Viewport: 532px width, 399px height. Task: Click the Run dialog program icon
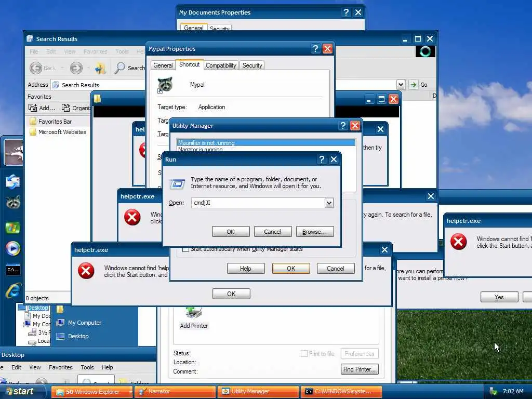click(178, 184)
